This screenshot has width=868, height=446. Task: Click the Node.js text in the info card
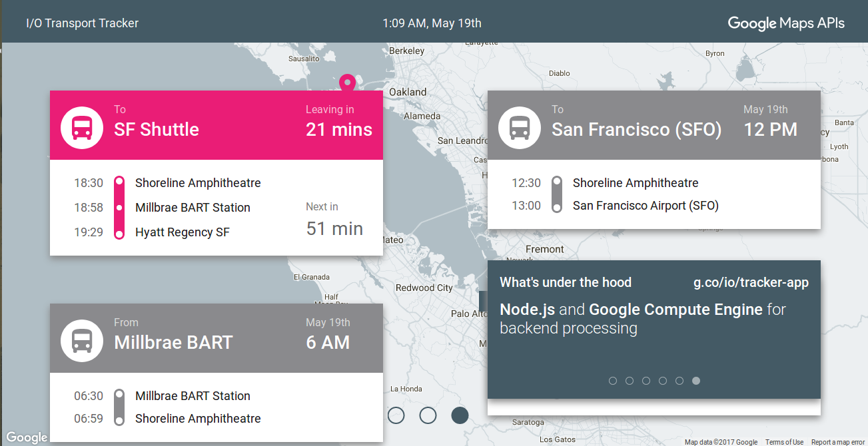point(528,310)
